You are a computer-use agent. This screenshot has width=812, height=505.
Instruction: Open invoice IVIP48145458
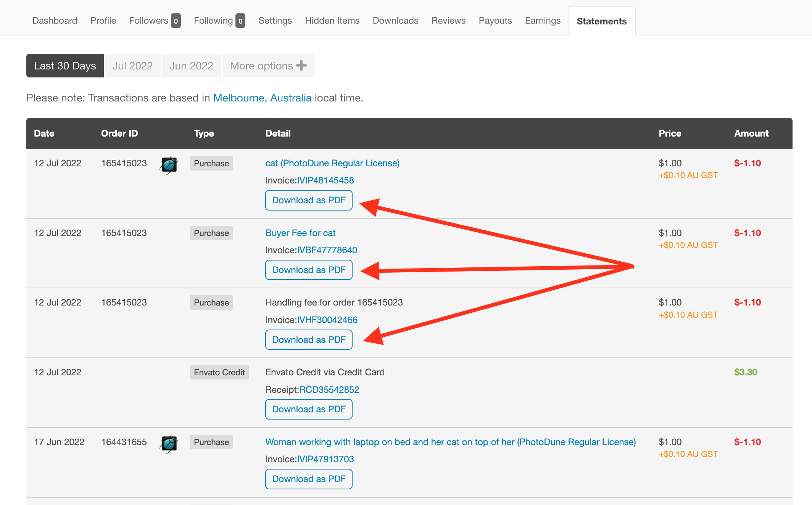pyautogui.click(x=325, y=180)
